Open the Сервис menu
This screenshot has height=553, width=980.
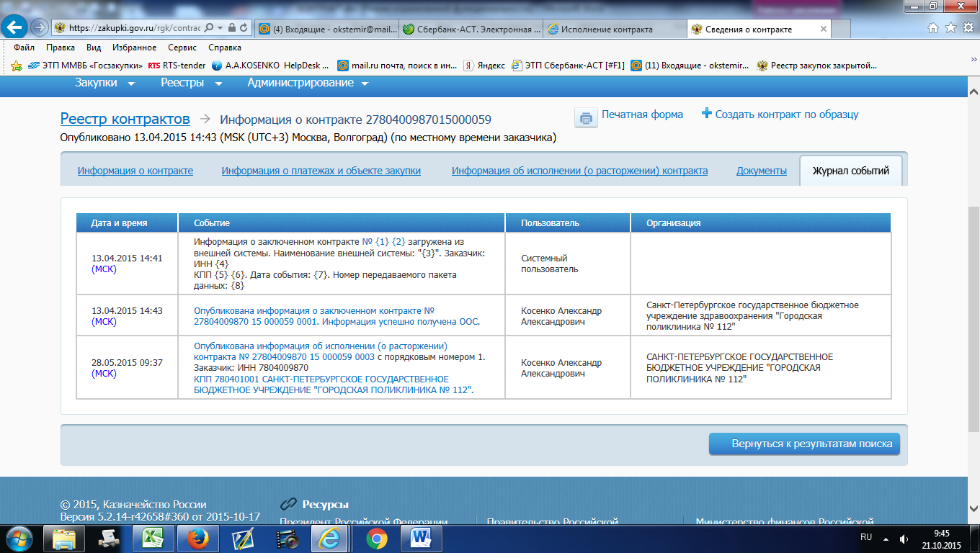[182, 48]
